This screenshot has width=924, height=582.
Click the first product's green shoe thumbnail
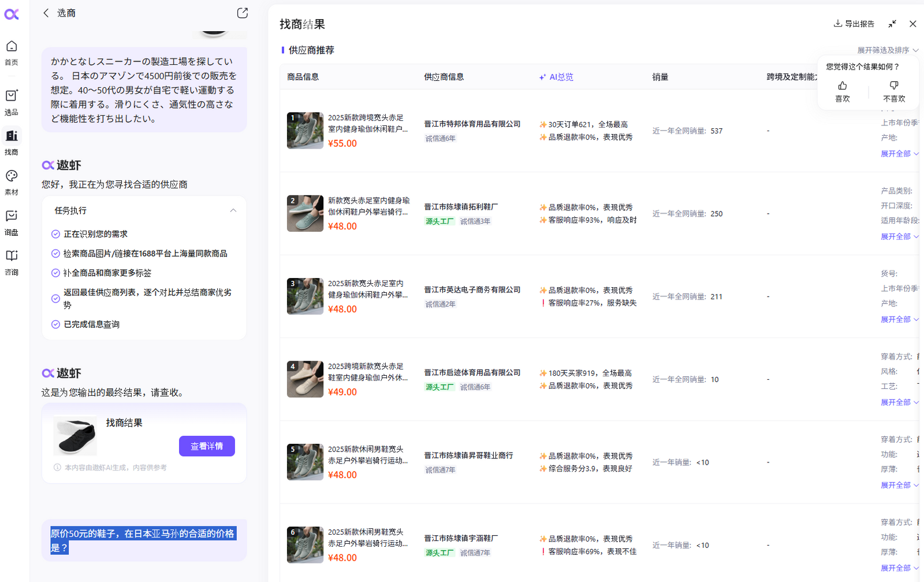[305, 131]
